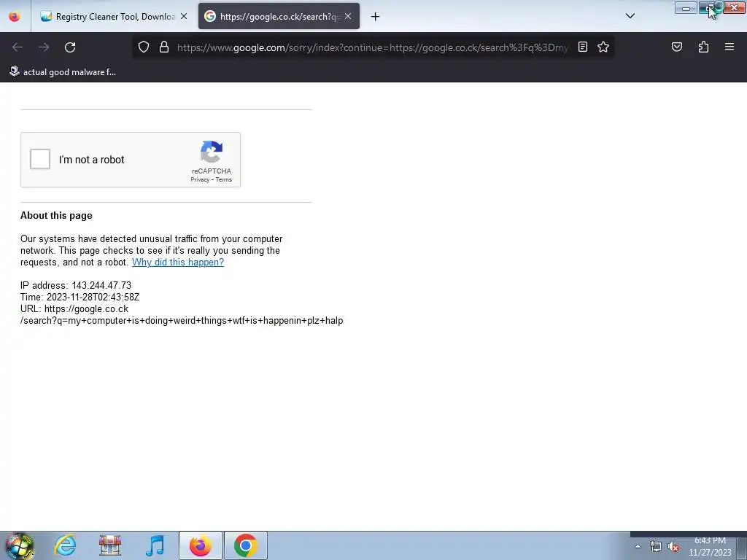Click "About this page" heading

click(x=56, y=215)
